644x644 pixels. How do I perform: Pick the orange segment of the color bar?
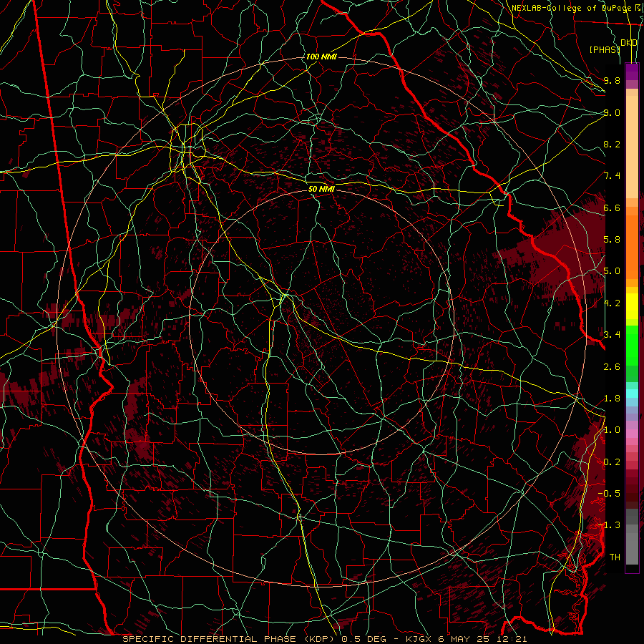click(x=632, y=246)
